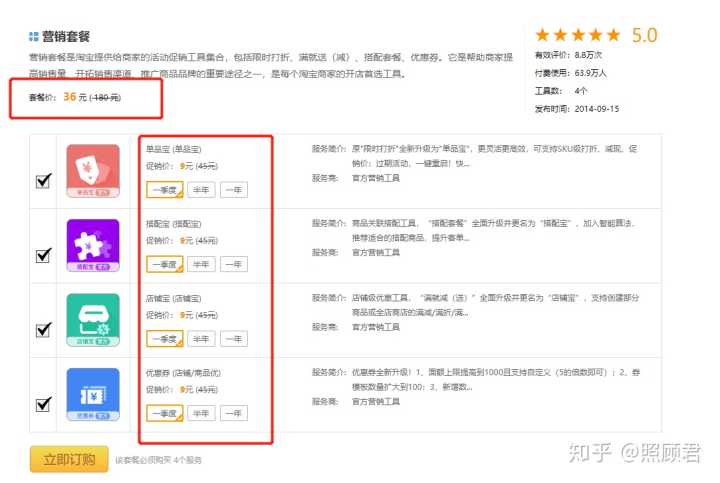
Task: Choose 一季度 option for 搭配宝
Action: (164, 264)
